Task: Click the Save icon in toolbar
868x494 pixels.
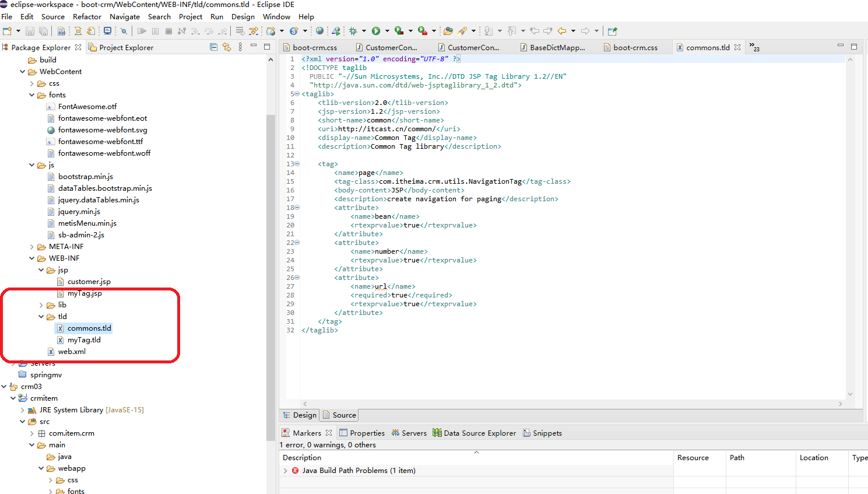Action: coord(30,31)
